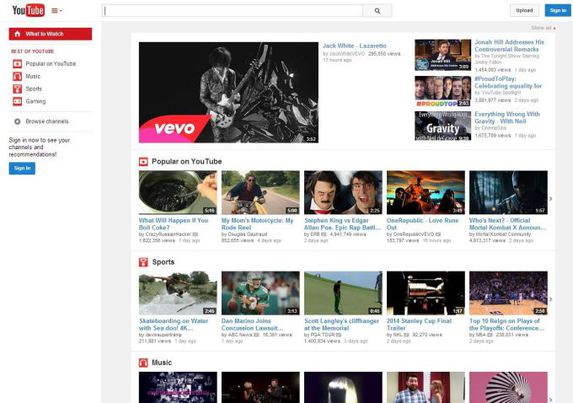Viewport: 573px width, 403px height.
Task: Click the magnifier search button
Action: point(377,11)
